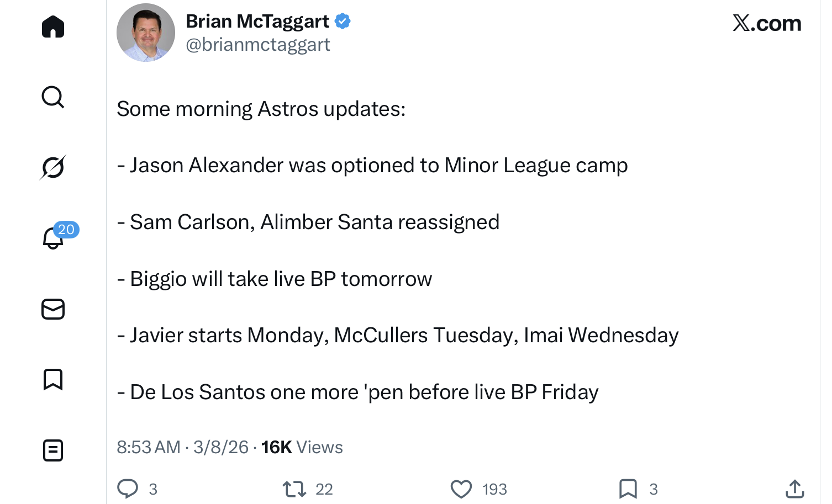Image resolution: width=832 pixels, height=504 pixels.
Task: Toggle repost on this tweet
Action: point(294,489)
